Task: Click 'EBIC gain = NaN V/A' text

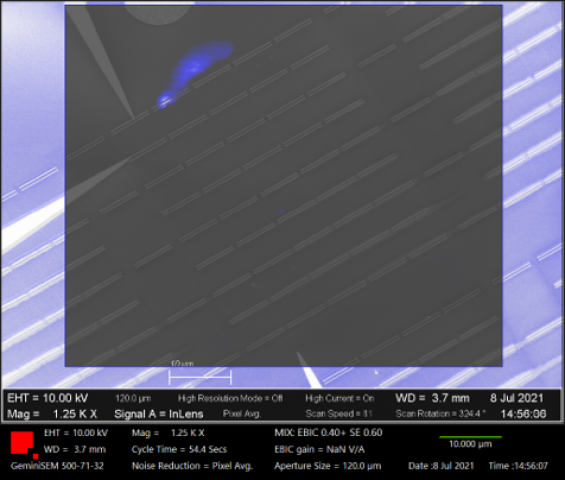Action: [x=319, y=449]
